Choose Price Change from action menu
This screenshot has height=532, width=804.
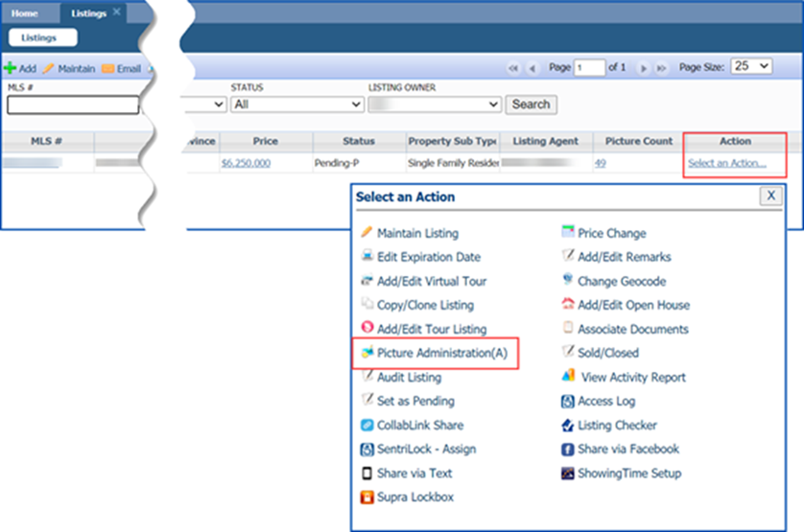click(x=611, y=233)
